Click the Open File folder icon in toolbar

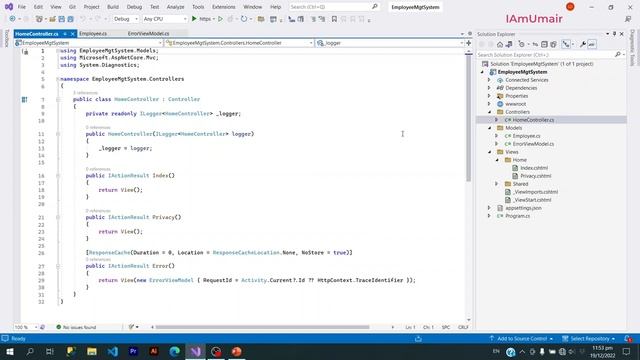click(x=53, y=19)
